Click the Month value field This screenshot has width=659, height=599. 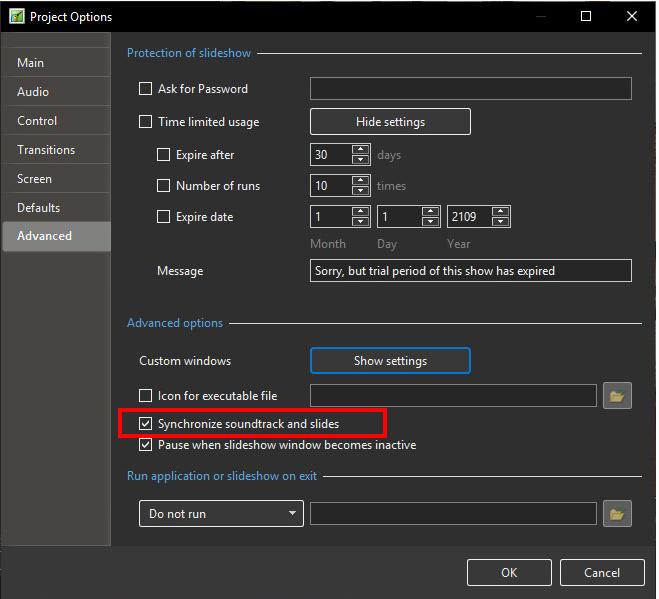tap(331, 217)
